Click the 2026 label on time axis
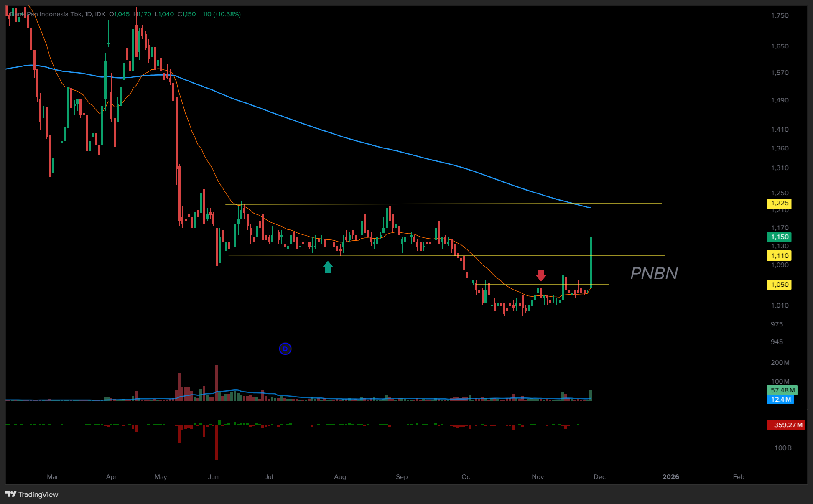This screenshot has width=813, height=504. (670, 477)
